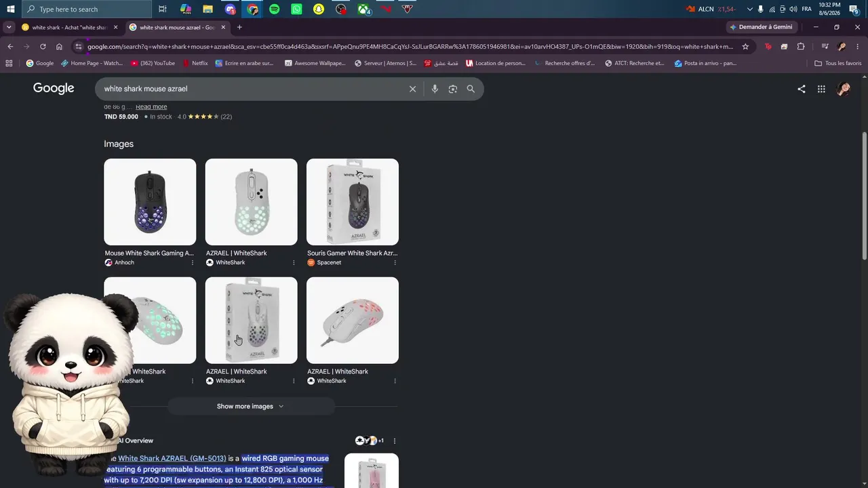
Task: Share the search results page
Action: 802,89
